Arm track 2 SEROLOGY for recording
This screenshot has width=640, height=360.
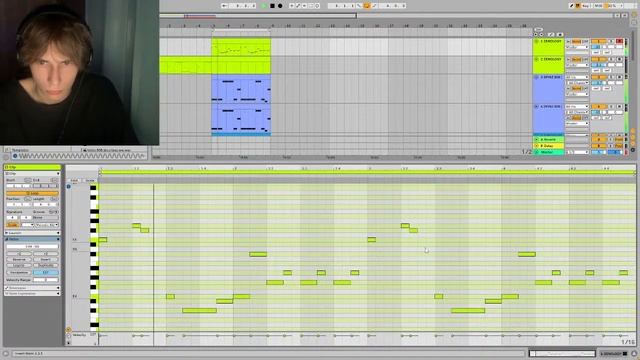[x=620, y=60]
